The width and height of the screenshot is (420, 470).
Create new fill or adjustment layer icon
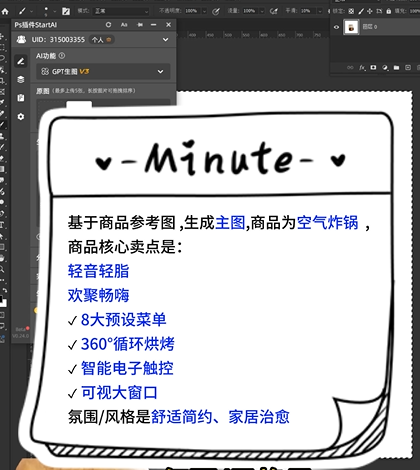click(x=385, y=68)
